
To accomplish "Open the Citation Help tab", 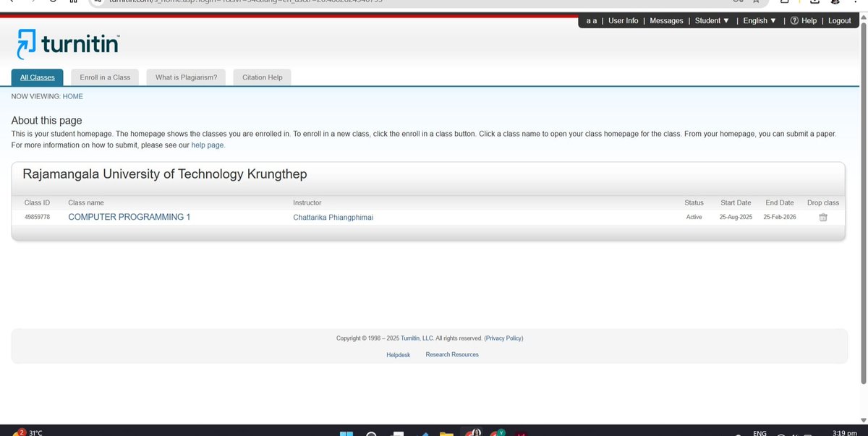I will coord(262,77).
